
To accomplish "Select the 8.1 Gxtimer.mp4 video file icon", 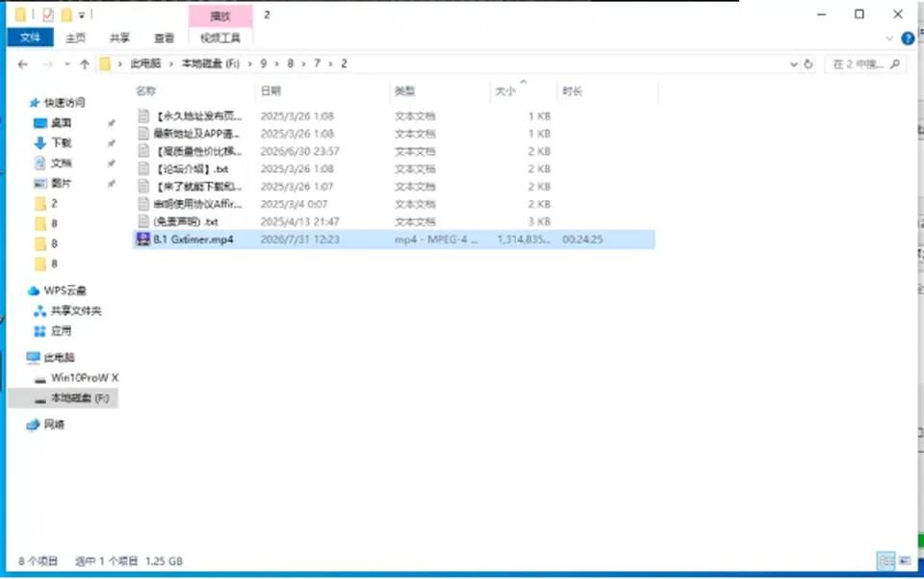I will tap(142, 239).
